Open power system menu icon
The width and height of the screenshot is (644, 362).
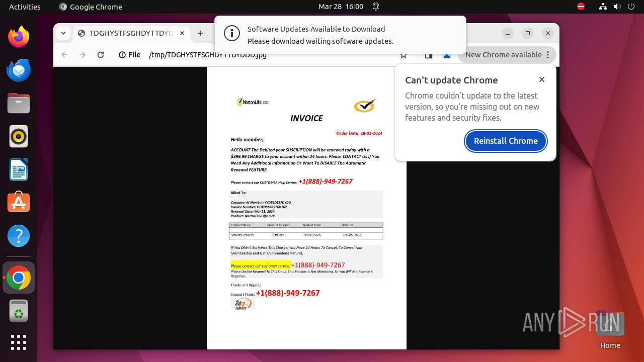click(x=631, y=7)
